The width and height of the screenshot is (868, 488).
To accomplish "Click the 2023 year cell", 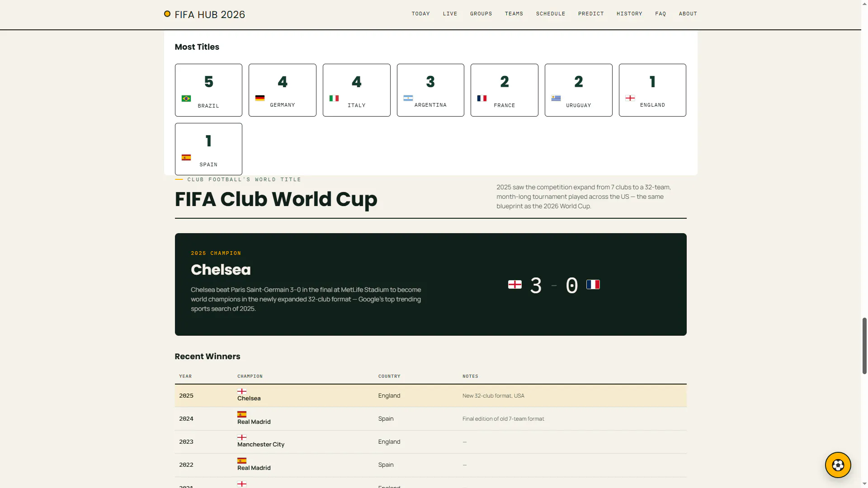I will click(186, 442).
